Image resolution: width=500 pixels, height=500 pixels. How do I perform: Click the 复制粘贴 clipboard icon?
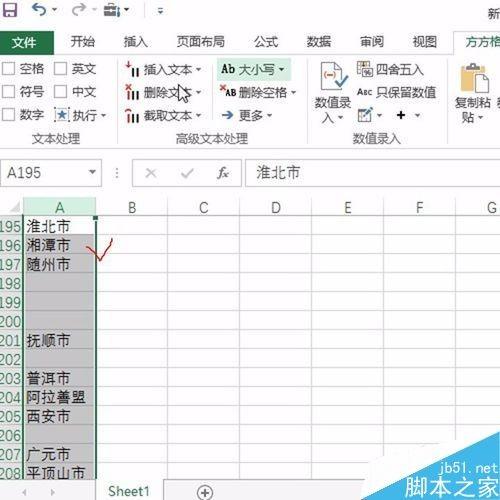click(x=474, y=78)
